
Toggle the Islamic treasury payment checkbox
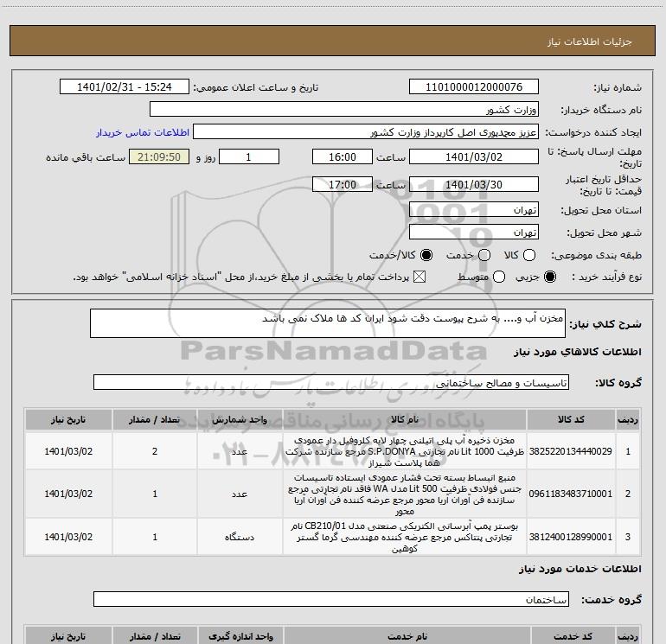pyautogui.click(x=419, y=277)
